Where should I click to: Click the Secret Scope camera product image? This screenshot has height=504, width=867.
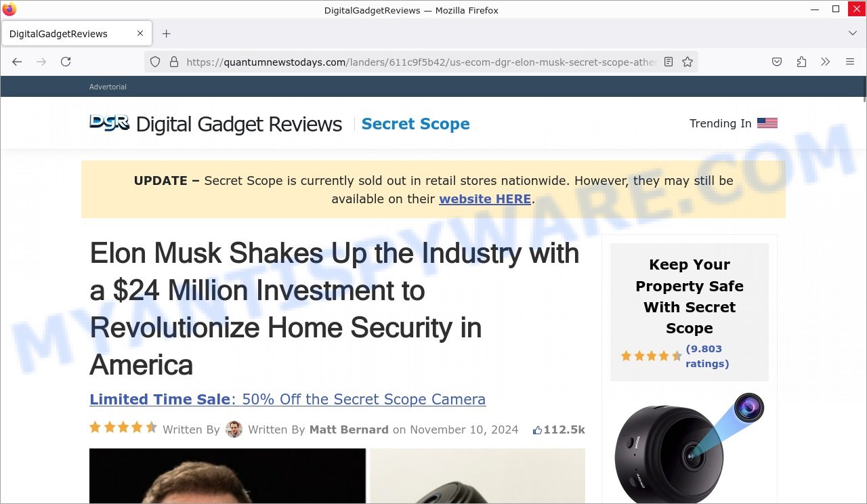pos(689,447)
